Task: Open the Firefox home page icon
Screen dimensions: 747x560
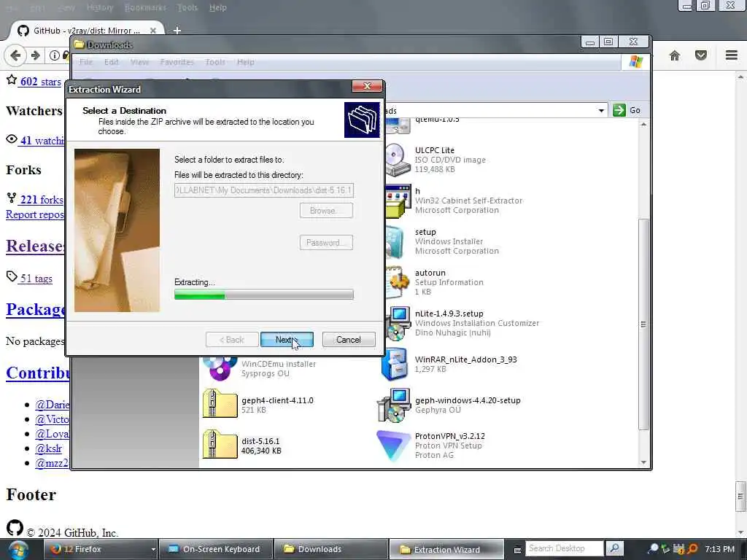Action: click(x=675, y=55)
